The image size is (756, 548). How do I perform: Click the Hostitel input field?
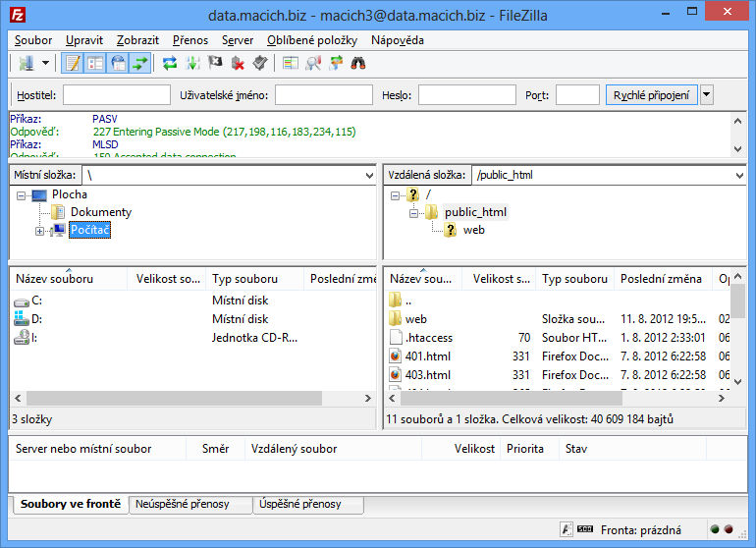tap(117, 95)
